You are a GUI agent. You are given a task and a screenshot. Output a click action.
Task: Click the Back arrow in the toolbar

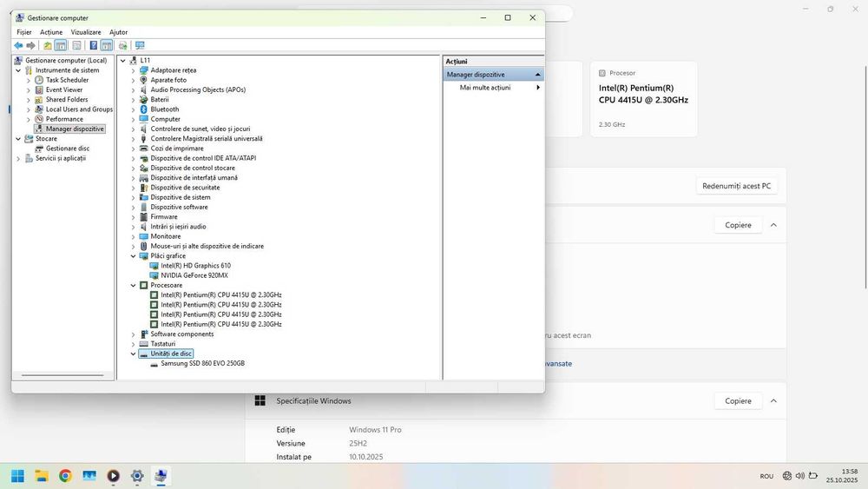18,45
